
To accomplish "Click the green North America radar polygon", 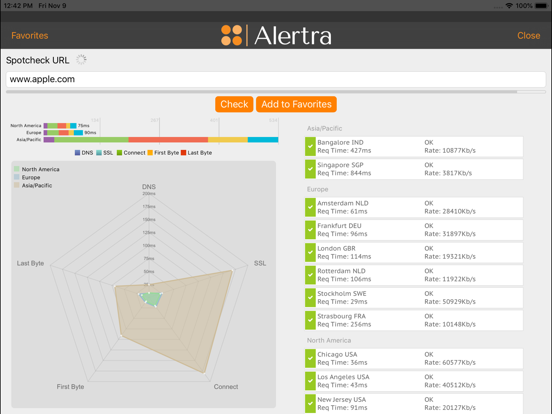I will pos(151,299).
